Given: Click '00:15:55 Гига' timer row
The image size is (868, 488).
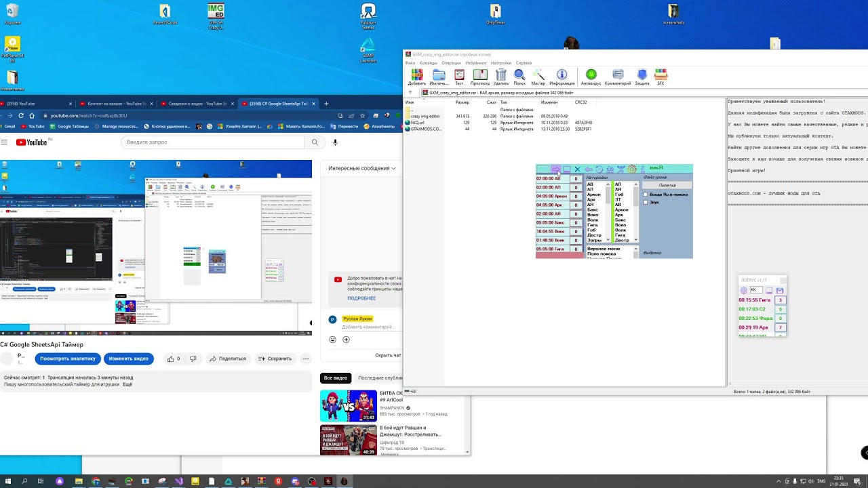Looking at the screenshot, I should click(x=755, y=300).
